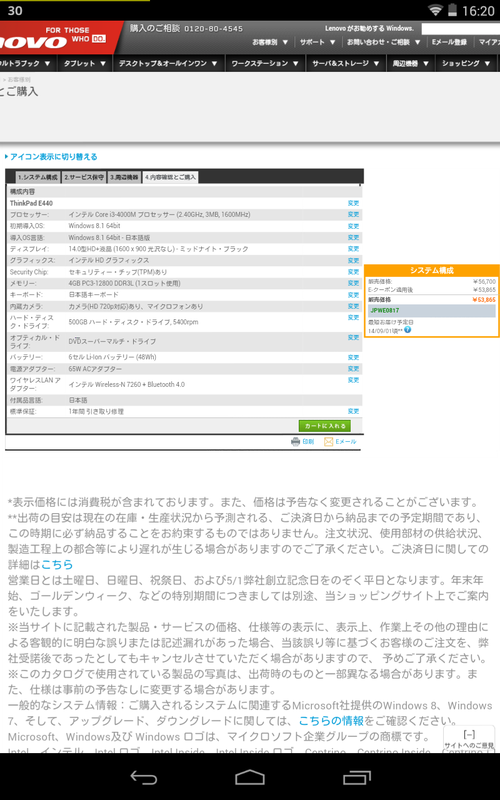The image size is (500, 800).
Task: Click the Eメール登録 menu item
Action: 449,42
